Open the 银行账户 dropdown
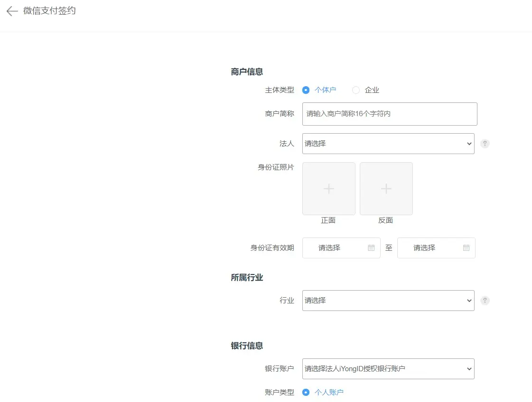 tap(388, 369)
